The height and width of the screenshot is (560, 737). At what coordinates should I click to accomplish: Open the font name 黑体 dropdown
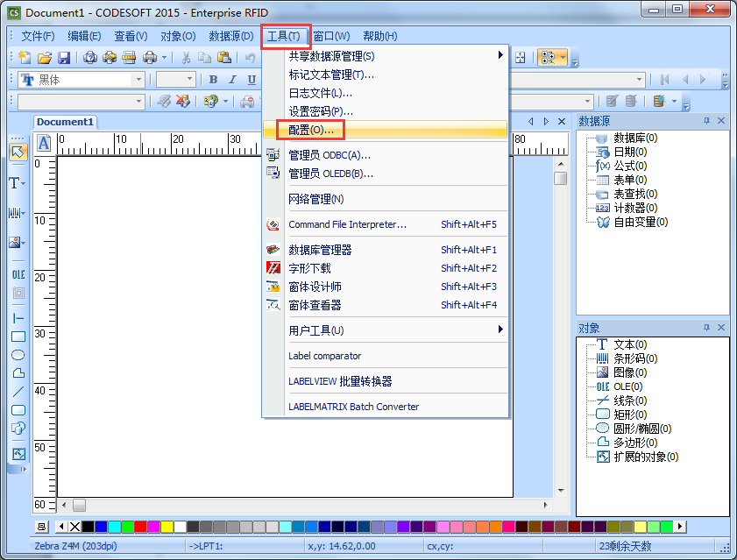(138, 80)
